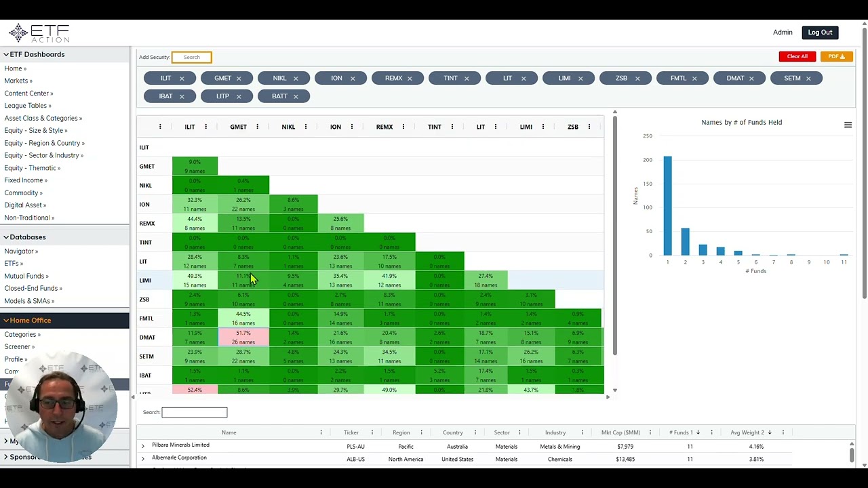Open the Name column menu dots

click(321, 432)
